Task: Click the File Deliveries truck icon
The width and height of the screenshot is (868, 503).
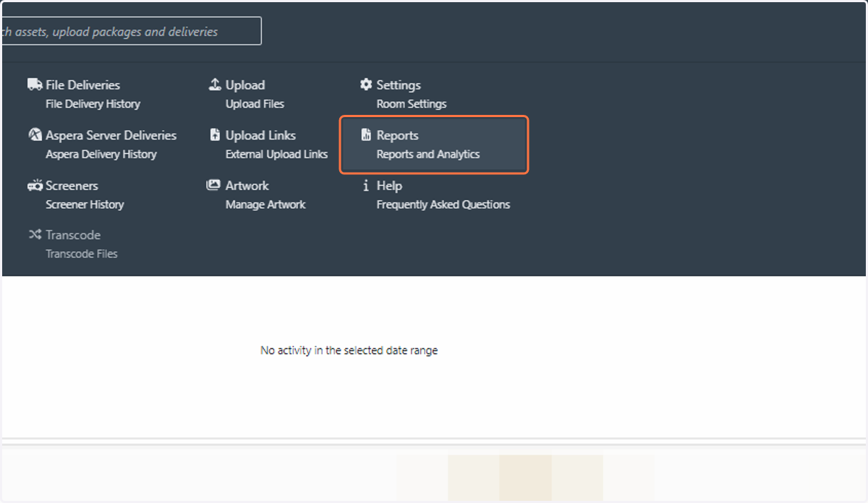Action: [x=35, y=85]
